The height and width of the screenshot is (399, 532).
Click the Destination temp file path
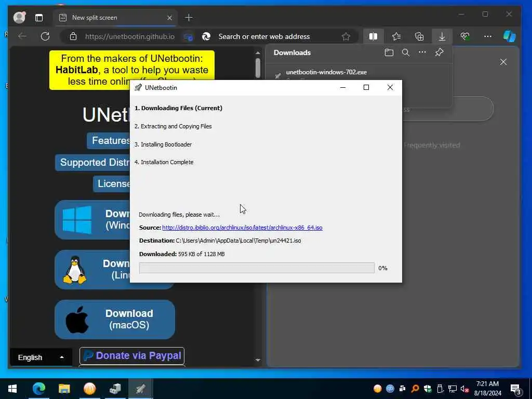coord(238,241)
